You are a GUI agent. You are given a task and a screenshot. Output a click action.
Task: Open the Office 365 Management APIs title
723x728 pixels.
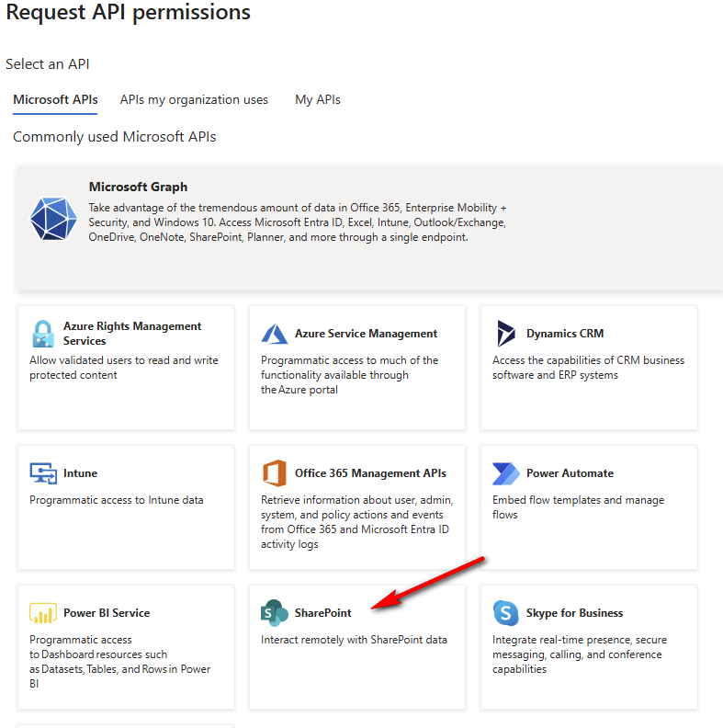click(x=370, y=473)
